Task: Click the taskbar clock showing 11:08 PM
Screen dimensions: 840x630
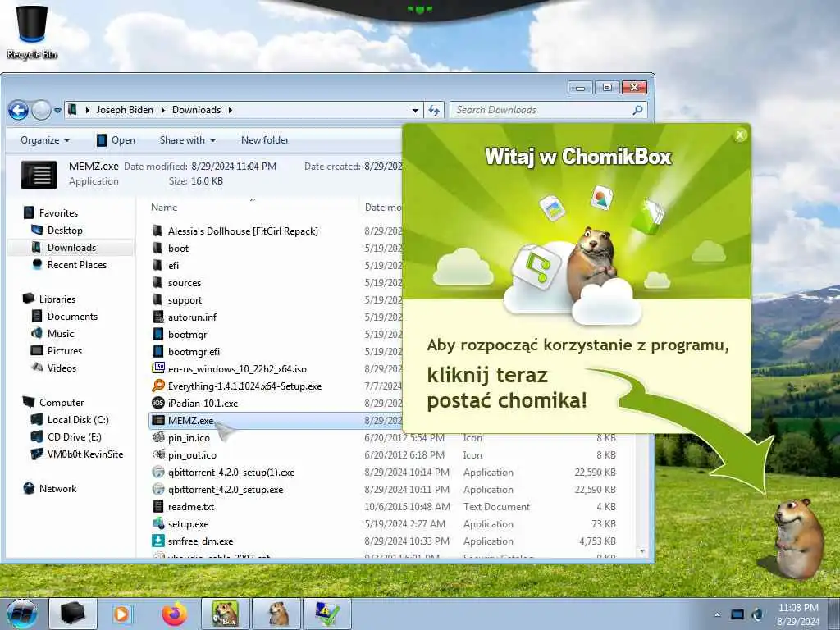Action: coord(797,614)
